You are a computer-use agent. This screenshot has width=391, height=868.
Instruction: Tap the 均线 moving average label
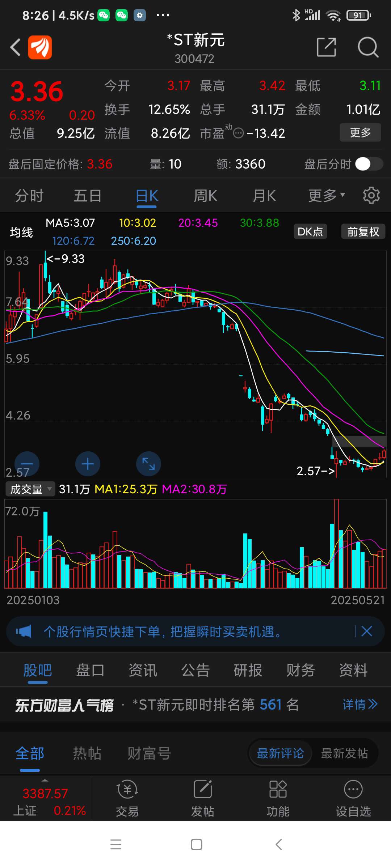21,232
